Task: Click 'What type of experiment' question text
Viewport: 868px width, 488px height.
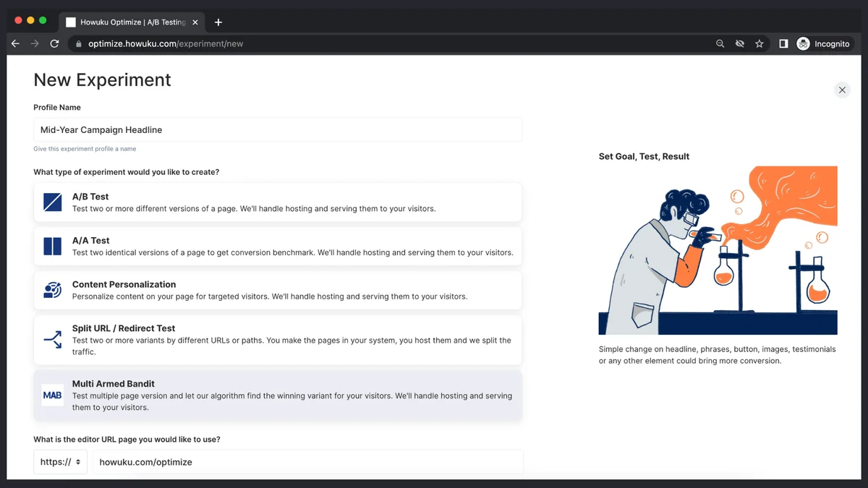Action: pyautogui.click(x=127, y=172)
